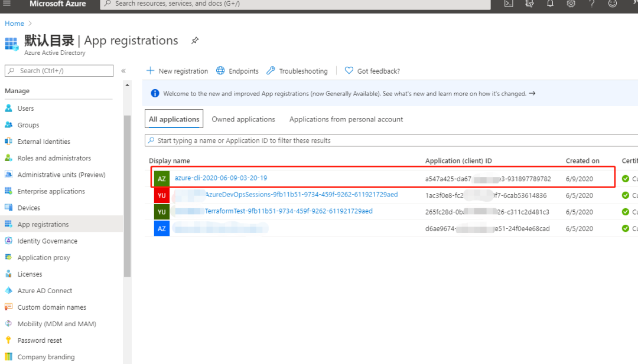View notifications bell
Viewport: 638px width, 364px height.
pos(550,4)
